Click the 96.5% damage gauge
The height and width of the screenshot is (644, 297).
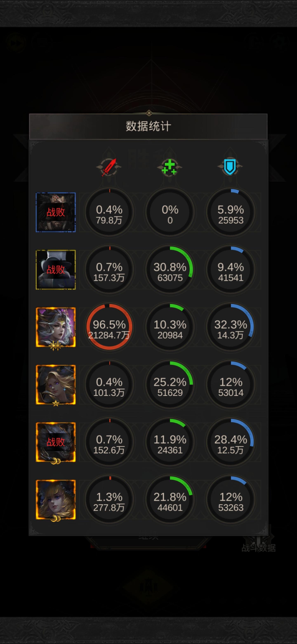(x=109, y=327)
